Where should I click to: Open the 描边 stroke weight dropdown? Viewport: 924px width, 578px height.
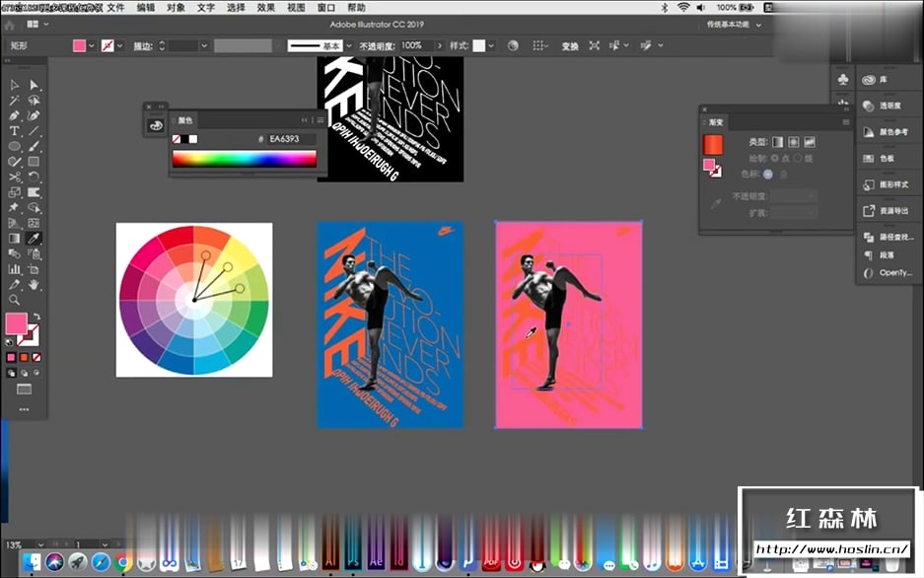pos(204,45)
